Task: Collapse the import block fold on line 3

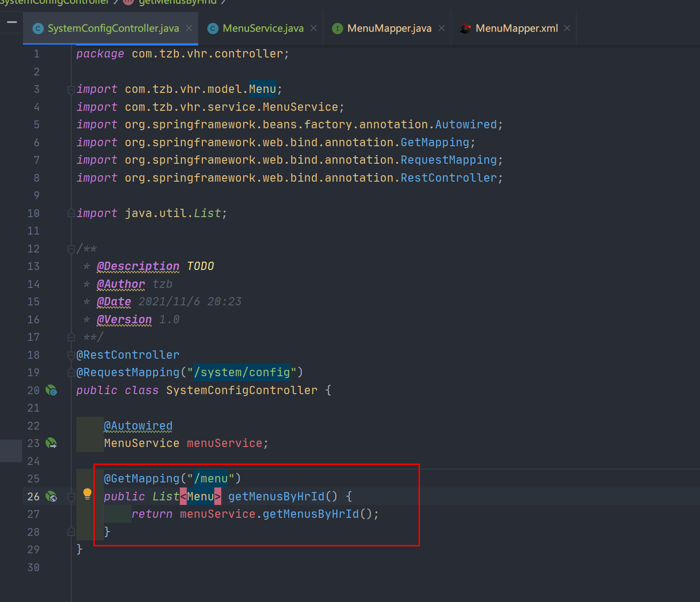Action: click(x=71, y=90)
